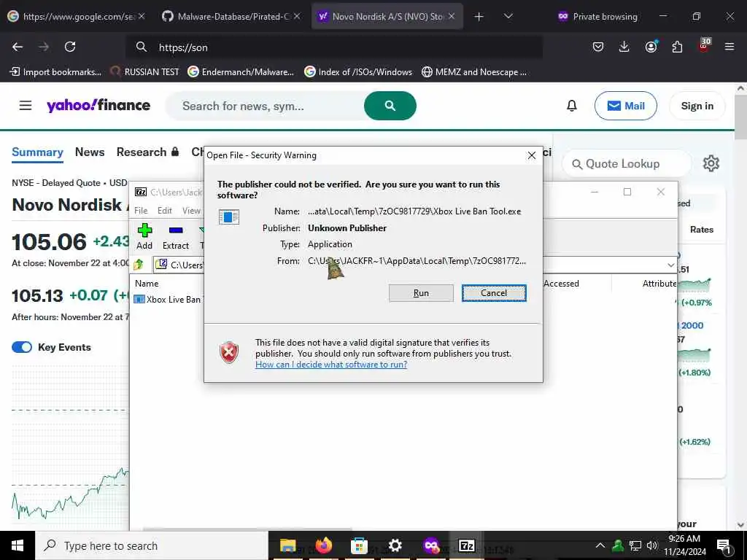Open the 7-Zip View menu
This screenshot has height=560, width=747.
click(191, 211)
